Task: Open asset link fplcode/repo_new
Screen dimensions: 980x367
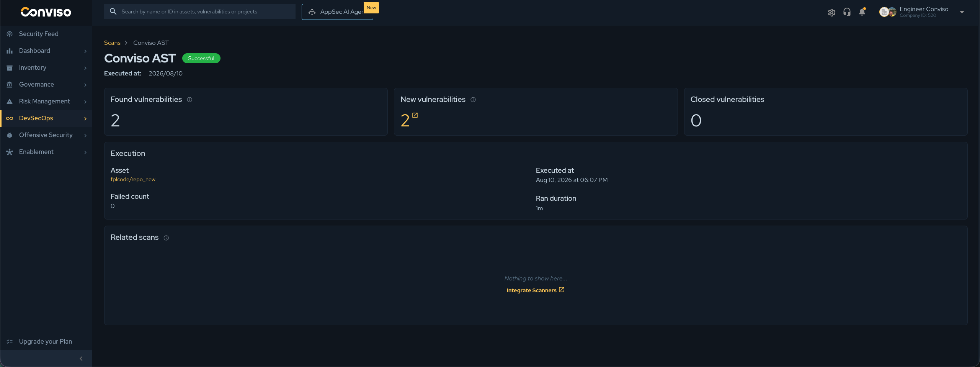Action: [x=133, y=180]
